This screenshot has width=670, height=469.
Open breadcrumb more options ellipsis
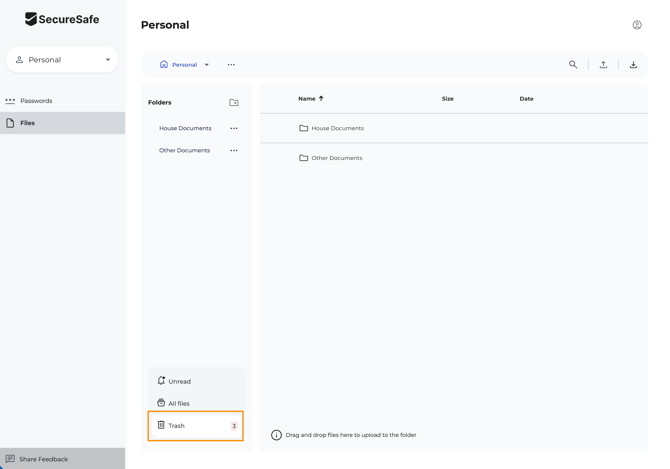(x=231, y=65)
